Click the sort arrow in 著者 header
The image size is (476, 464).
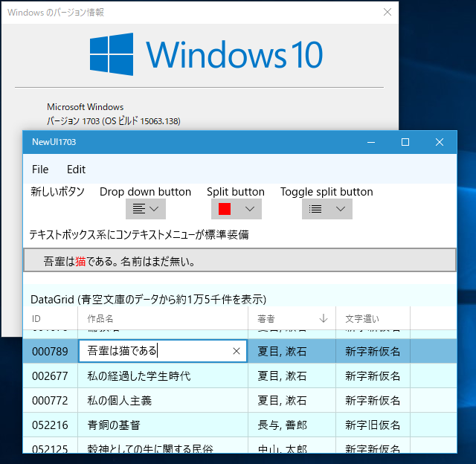click(x=324, y=318)
